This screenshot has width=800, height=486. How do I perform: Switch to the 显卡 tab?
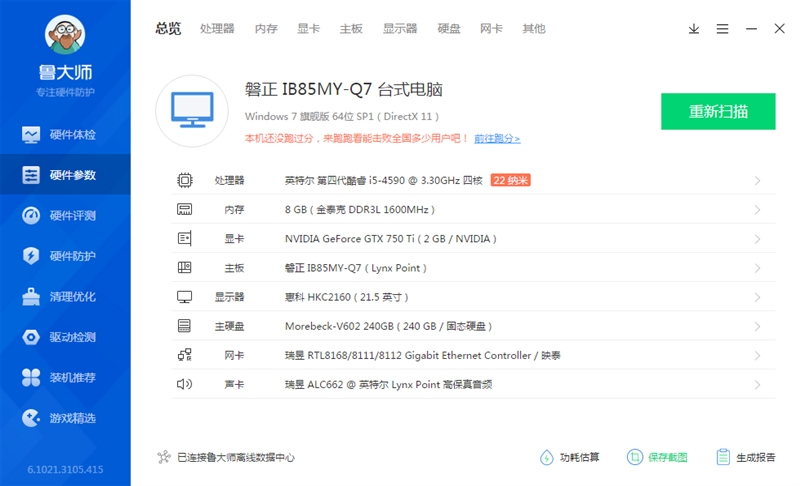(x=309, y=29)
